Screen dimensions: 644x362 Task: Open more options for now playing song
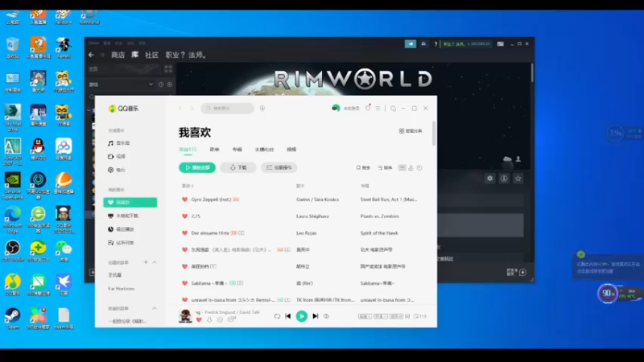(x=220, y=319)
